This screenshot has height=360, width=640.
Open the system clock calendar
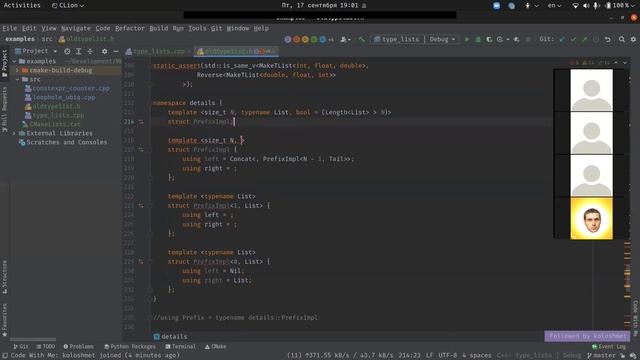(x=320, y=5)
